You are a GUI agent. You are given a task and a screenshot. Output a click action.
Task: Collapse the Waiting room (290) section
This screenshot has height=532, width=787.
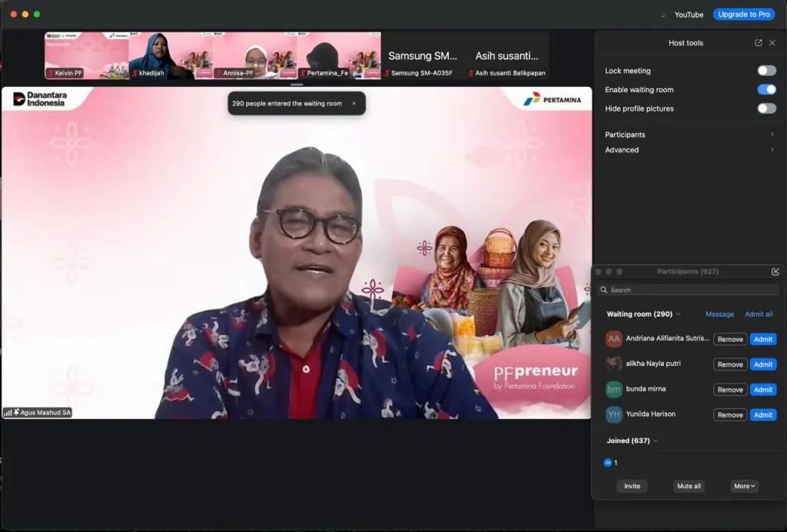[678, 314]
